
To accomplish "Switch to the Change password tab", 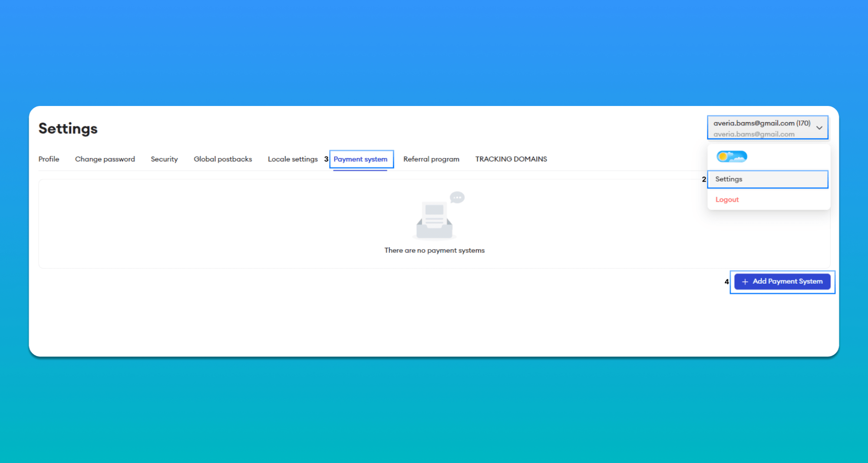I will [105, 159].
